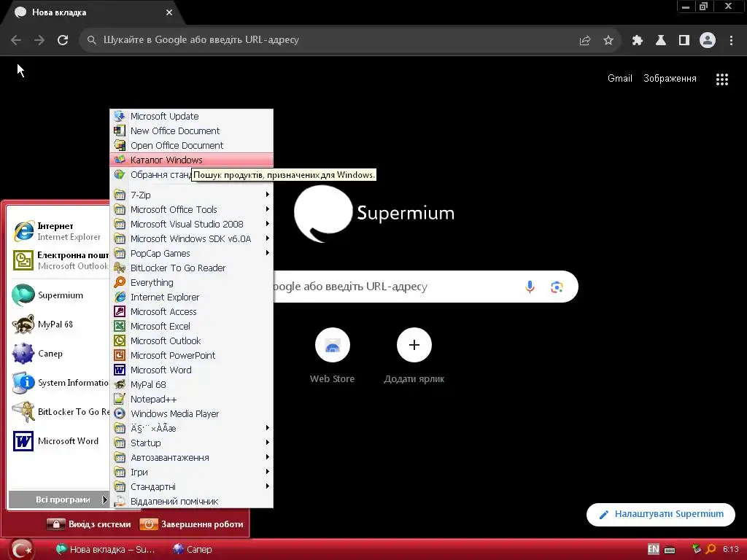Click Завершення роботи button

(x=192, y=524)
